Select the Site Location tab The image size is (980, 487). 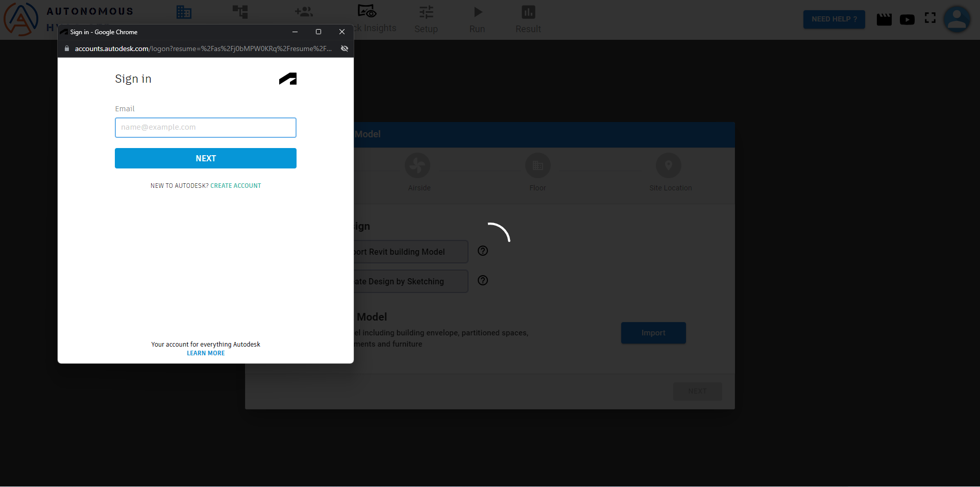coord(670,173)
